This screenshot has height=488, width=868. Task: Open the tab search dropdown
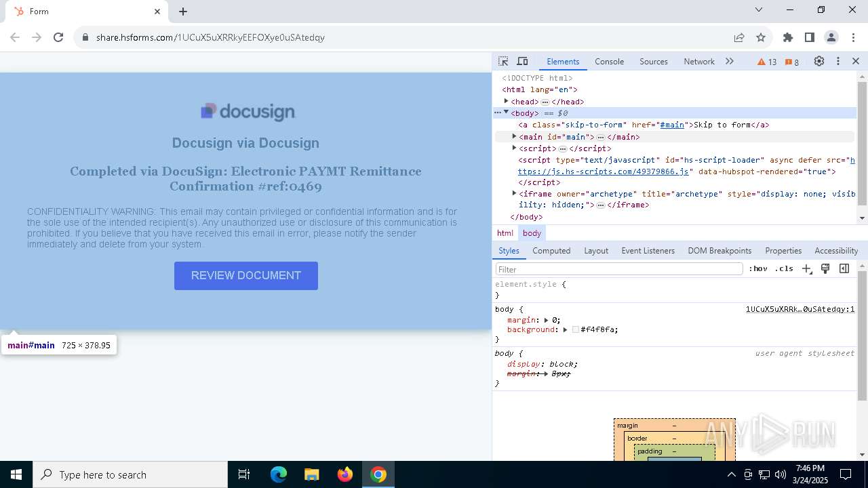759,9
